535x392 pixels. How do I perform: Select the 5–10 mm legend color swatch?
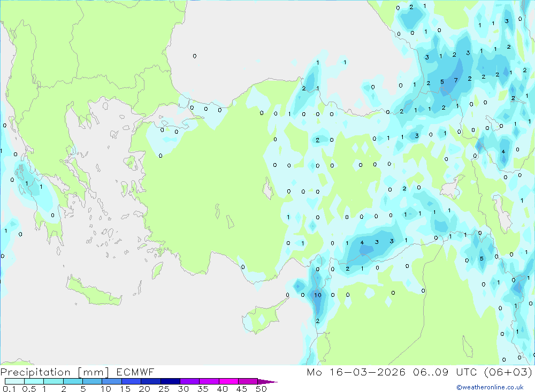tap(92, 381)
